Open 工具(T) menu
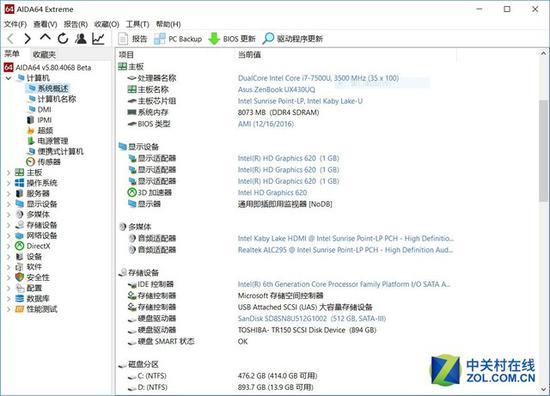 (138, 24)
